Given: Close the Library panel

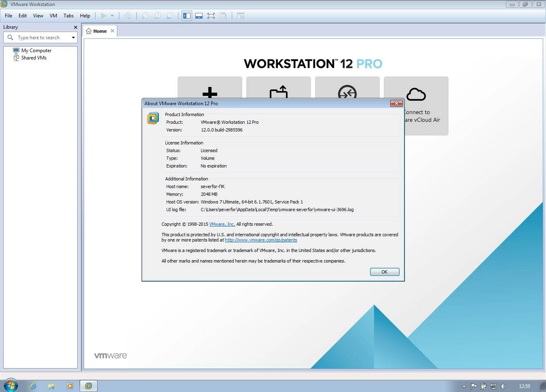Looking at the screenshot, I should 75,27.
